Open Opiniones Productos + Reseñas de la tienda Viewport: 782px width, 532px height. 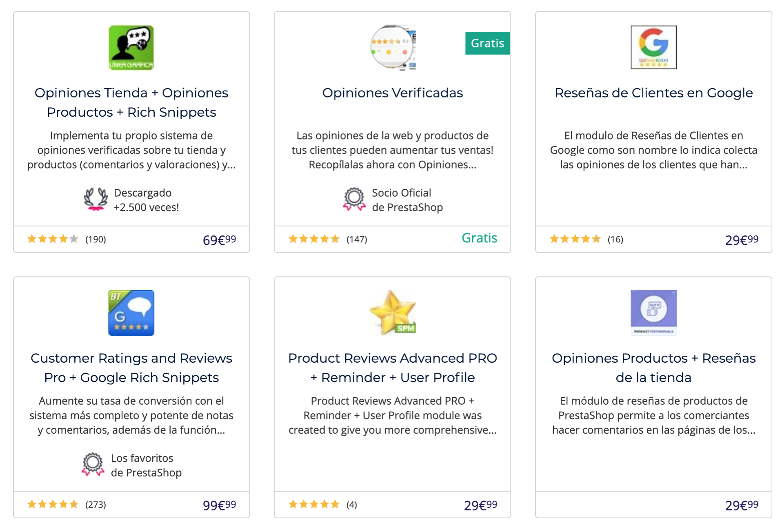(653, 368)
